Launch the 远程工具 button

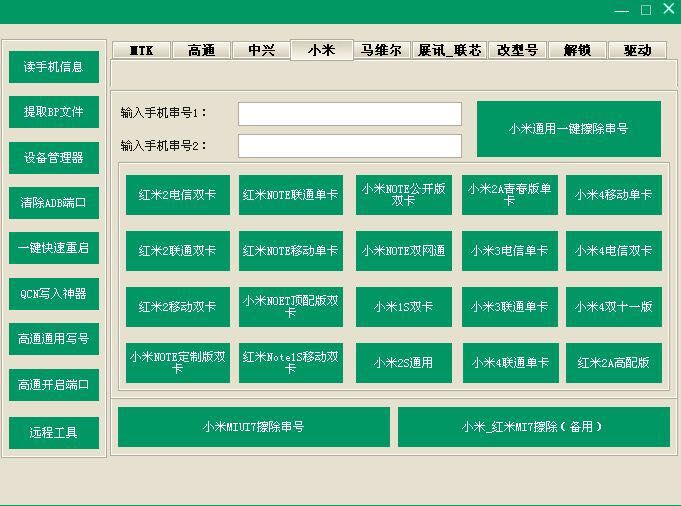(x=54, y=433)
